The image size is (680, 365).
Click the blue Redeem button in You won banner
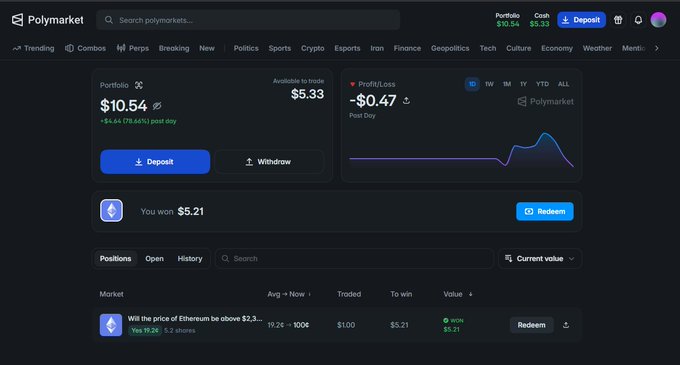click(x=545, y=212)
